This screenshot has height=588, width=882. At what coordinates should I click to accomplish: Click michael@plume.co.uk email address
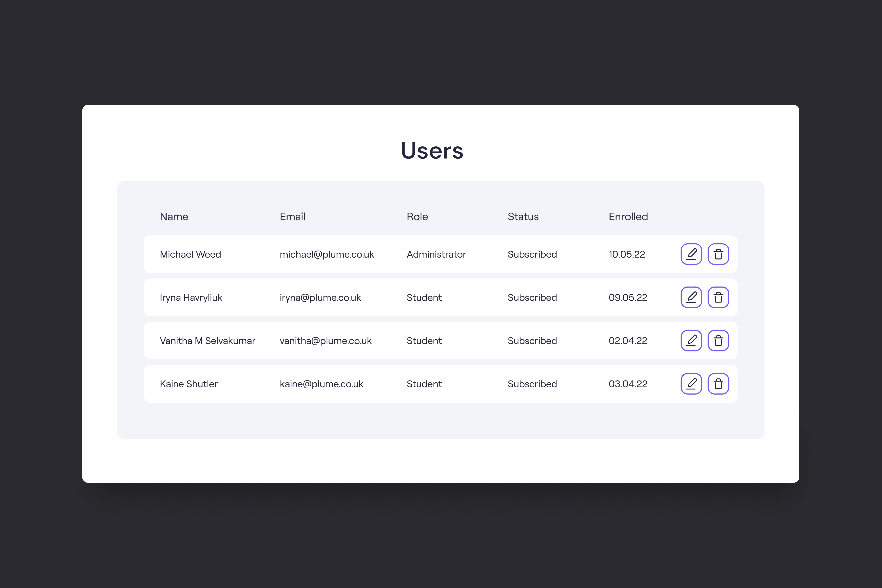[327, 255]
